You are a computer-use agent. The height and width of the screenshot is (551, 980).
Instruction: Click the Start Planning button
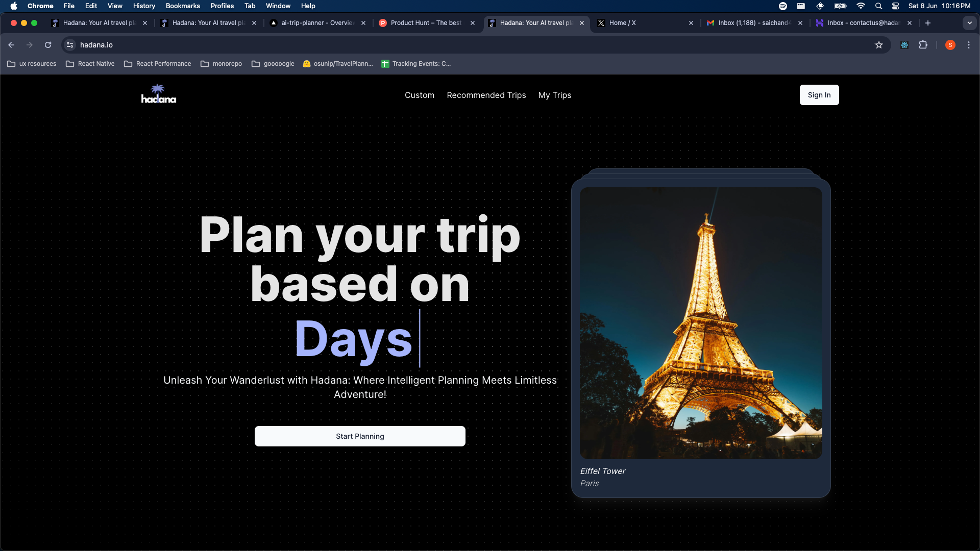click(360, 436)
